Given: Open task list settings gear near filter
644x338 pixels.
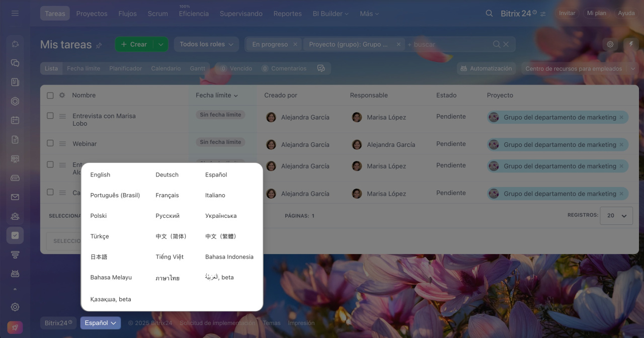Looking at the screenshot, I should [x=610, y=44].
